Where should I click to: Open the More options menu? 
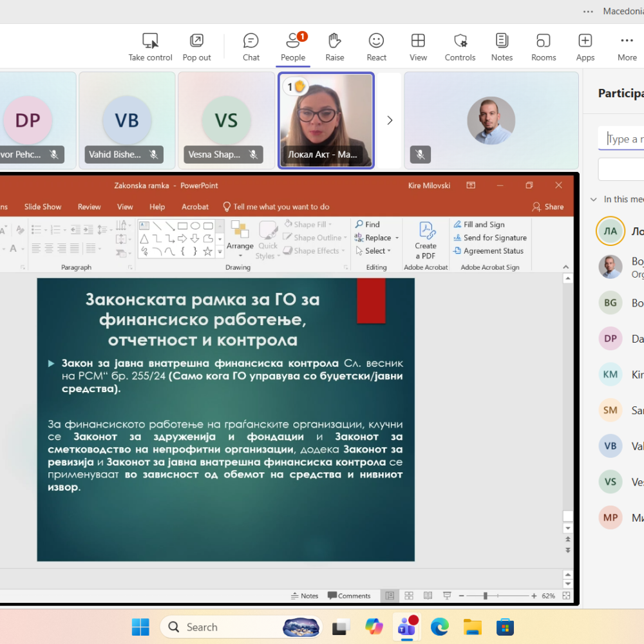click(x=627, y=47)
